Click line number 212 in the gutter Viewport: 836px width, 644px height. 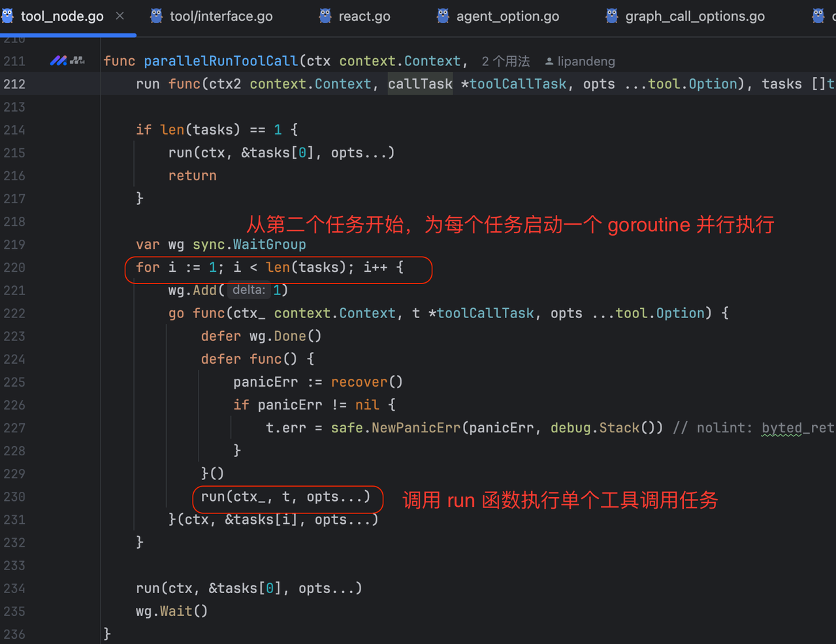pos(14,84)
